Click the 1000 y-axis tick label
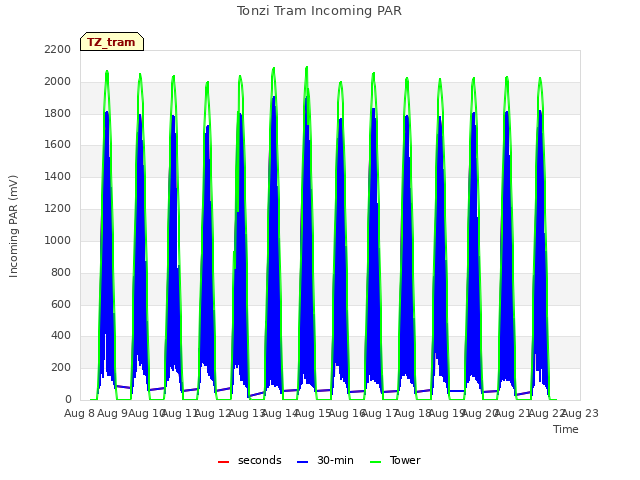This screenshot has width=640, height=480. click(58, 240)
